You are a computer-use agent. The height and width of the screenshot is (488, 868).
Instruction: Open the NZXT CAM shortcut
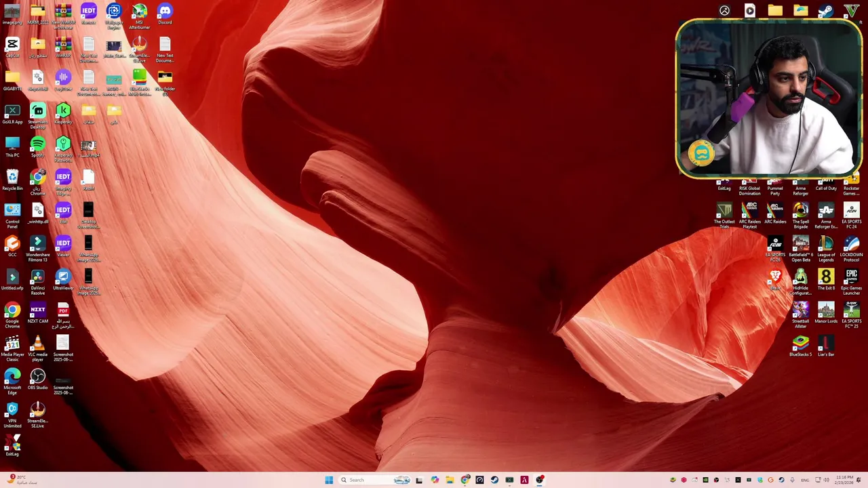(38, 313)
